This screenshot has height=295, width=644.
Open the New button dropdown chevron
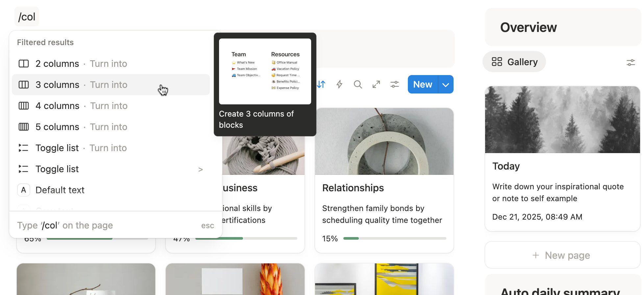(x=446, y=85)
